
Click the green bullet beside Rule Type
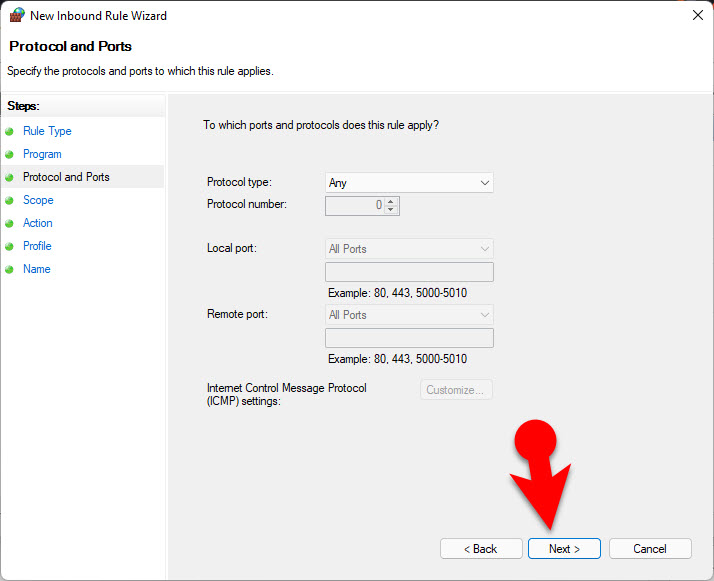(x=9, y=132)
